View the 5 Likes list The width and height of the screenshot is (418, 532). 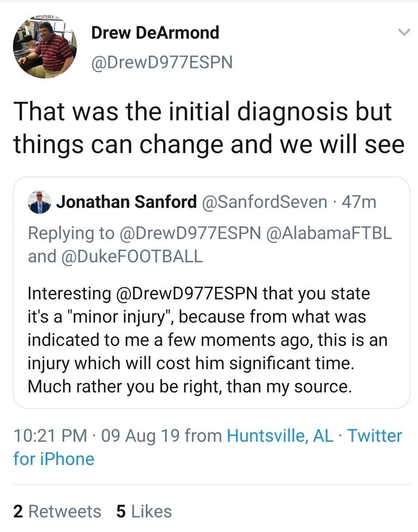point(144,511)
